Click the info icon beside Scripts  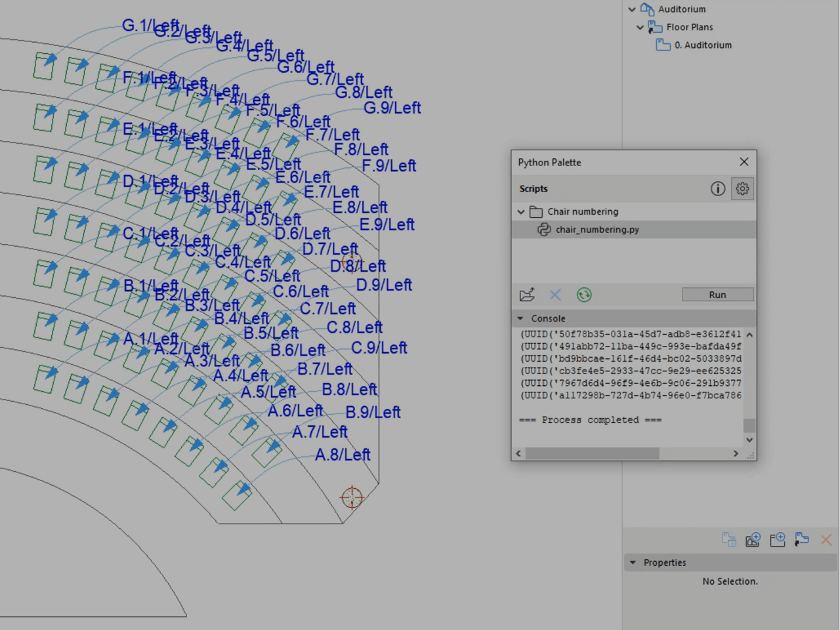[717, 189]
